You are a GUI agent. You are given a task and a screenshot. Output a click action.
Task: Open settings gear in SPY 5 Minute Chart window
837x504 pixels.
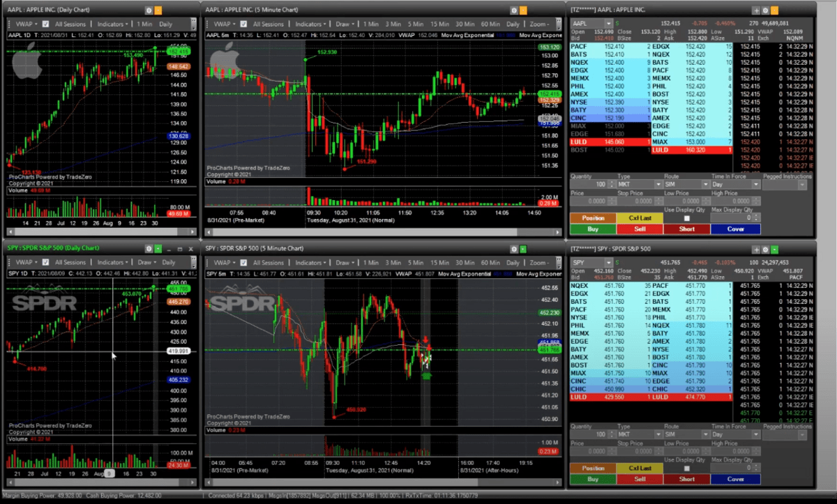(x=513, y=248)
